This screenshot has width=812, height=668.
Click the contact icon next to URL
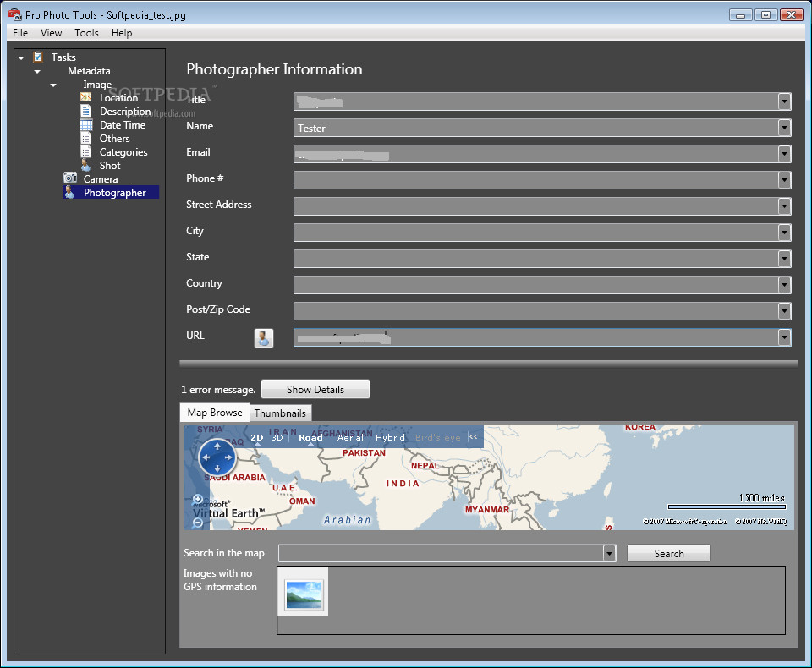coord(264,338)
